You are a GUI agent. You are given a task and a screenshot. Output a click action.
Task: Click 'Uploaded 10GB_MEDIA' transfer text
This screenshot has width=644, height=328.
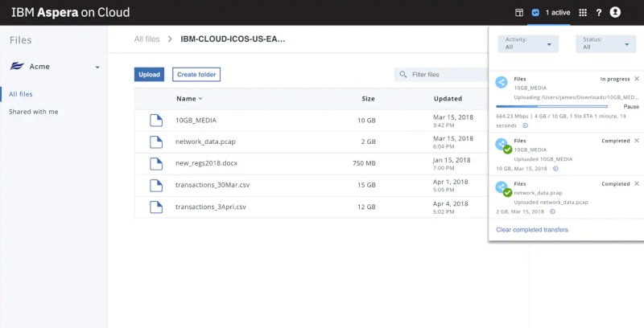click(543, 159)
